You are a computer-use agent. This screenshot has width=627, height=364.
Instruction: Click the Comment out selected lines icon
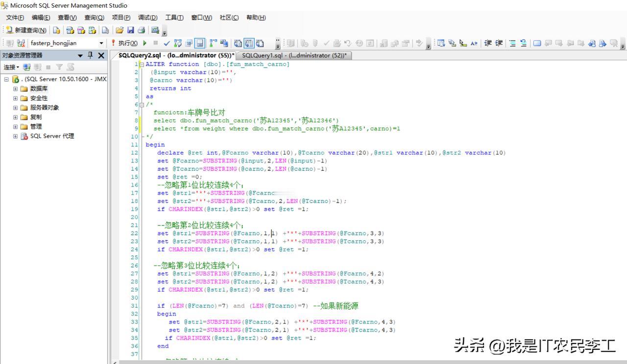(512, 43)
